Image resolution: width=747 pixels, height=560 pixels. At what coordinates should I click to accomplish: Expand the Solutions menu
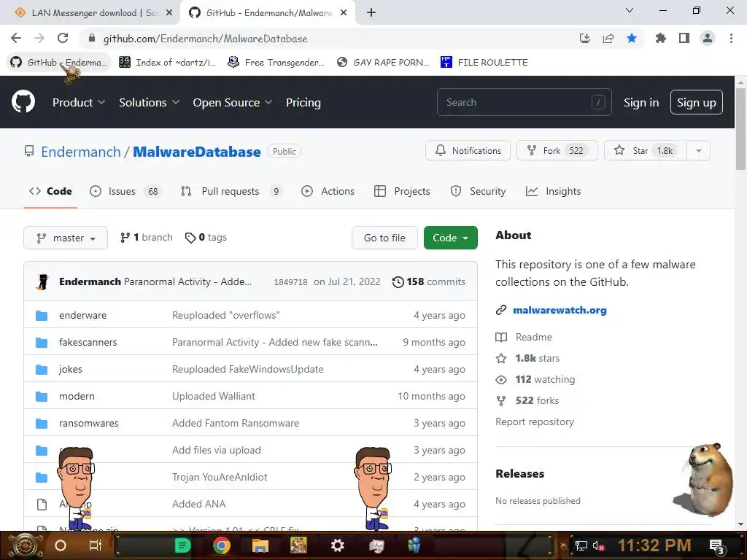click(149, 102)
